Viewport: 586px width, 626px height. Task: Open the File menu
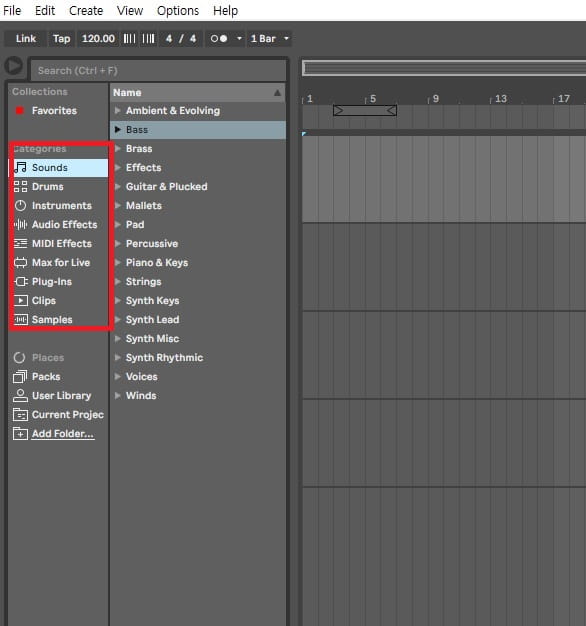click(12, 10)
